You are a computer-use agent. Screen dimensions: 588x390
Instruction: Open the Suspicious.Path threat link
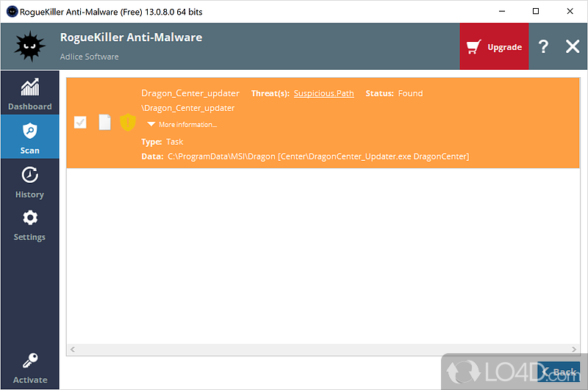click(x=323, y=93)
